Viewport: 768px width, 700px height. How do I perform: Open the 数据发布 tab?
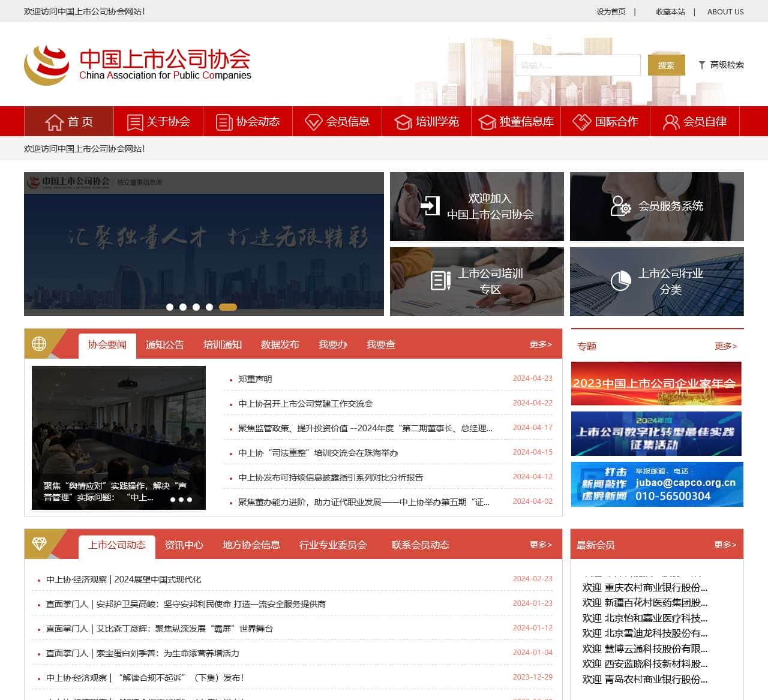pos(278,344)
